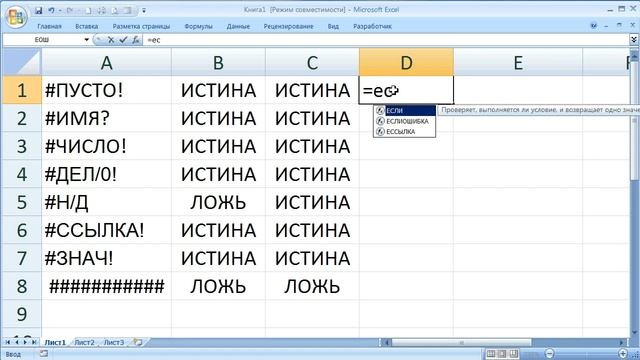The image size is (640, 360).
Task: Open the Office button menu
Action: (x=16, y=16)
